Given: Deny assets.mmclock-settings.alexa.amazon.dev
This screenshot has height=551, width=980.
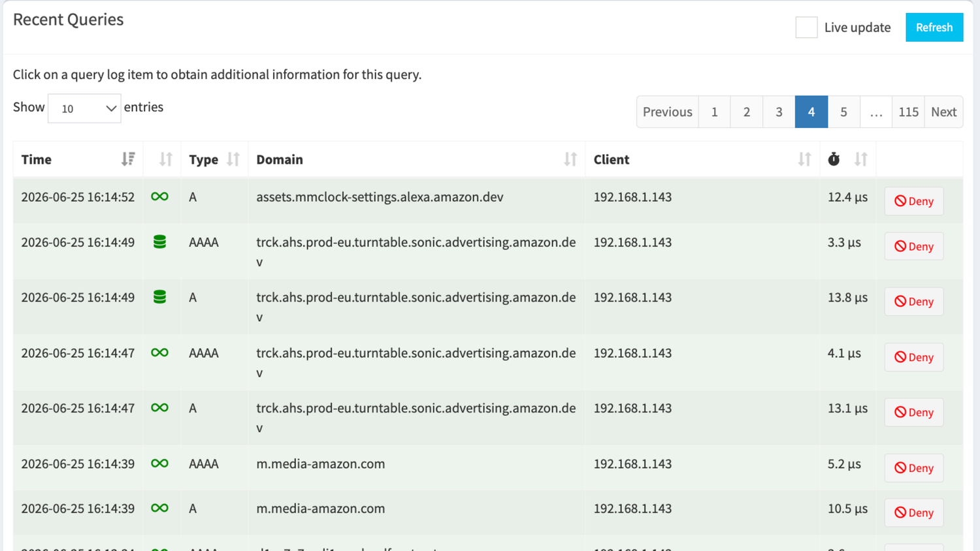Looking at the screenshot, I should [914, 201].
